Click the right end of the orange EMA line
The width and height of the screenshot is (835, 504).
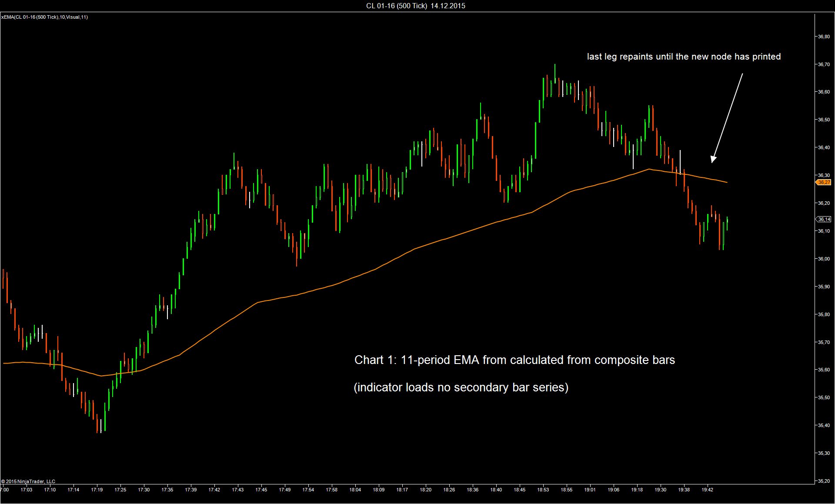coord(726,182)
